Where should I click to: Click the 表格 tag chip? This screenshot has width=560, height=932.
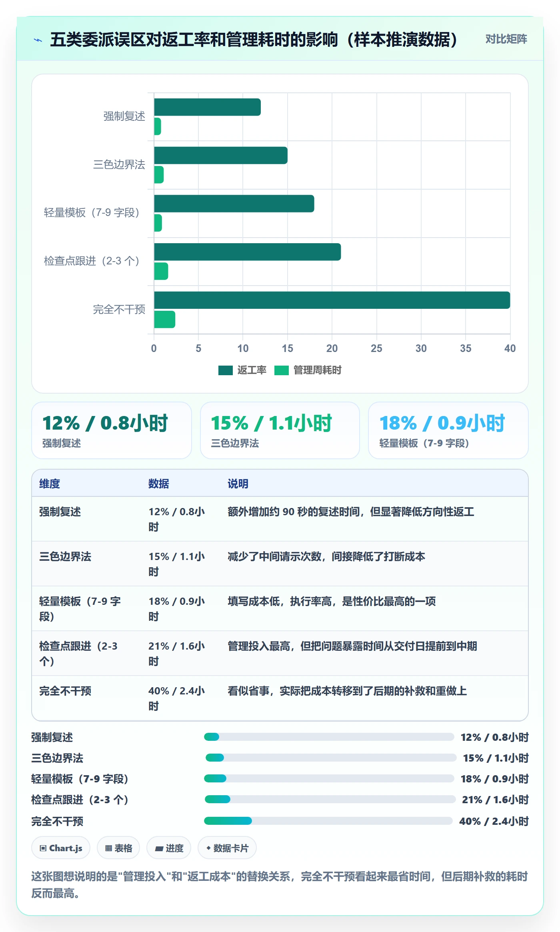tap(118, 848)
